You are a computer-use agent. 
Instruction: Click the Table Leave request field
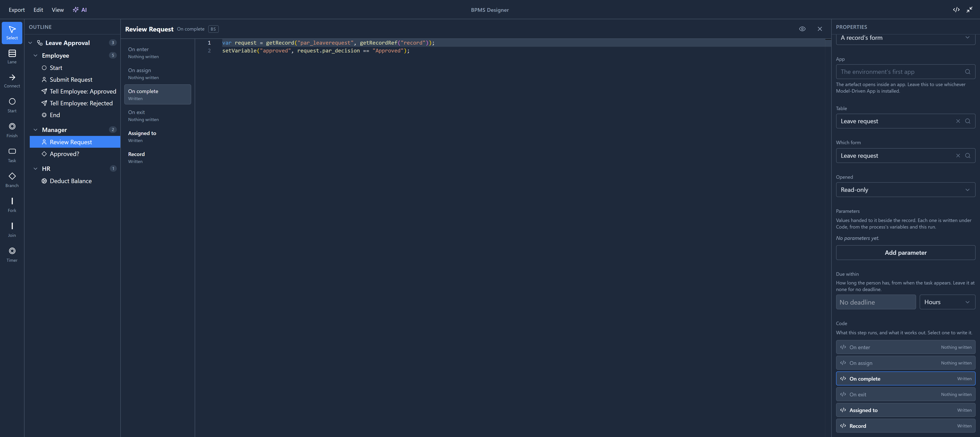point(905,121)
